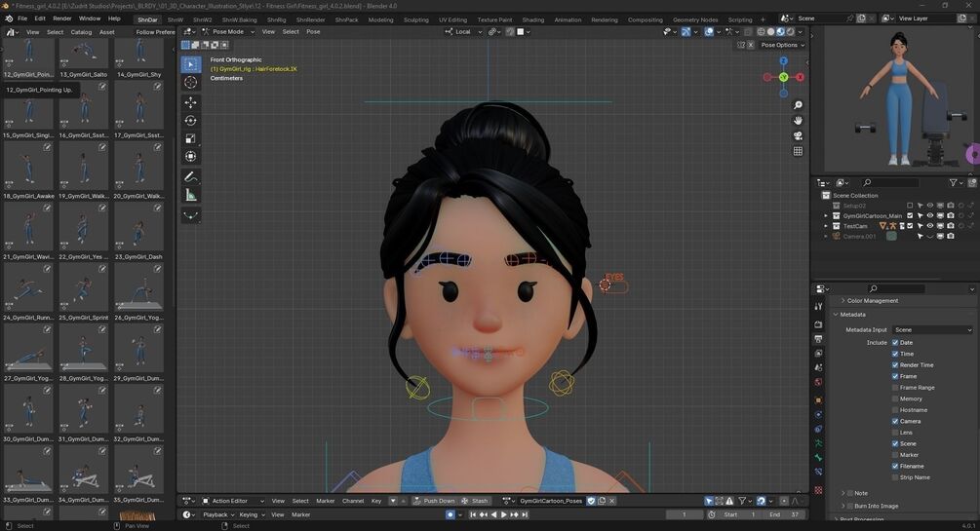Unlink the GymGirlCartoon_Poses action
This screenshot has width=980, height=531.
pos(611,501)
